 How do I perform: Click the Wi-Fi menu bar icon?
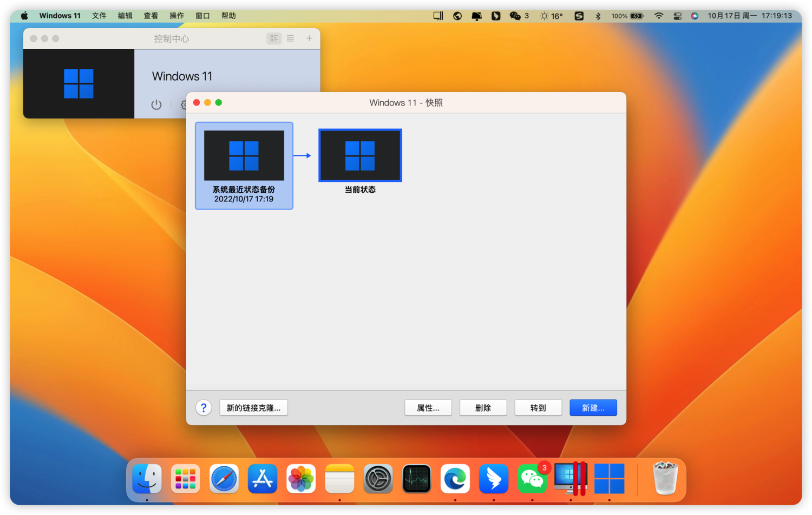[x=659, y=16]
